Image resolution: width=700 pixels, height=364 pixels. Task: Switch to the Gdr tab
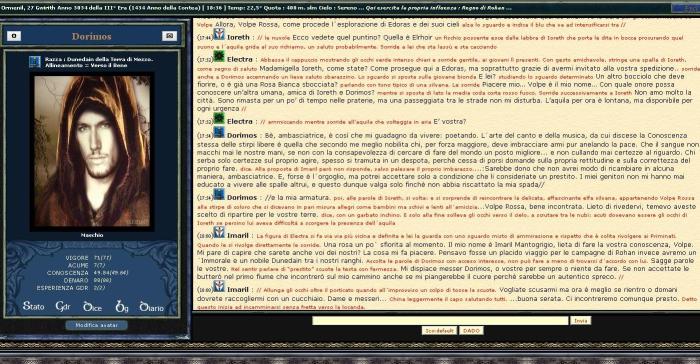click(x=63, y=306)
